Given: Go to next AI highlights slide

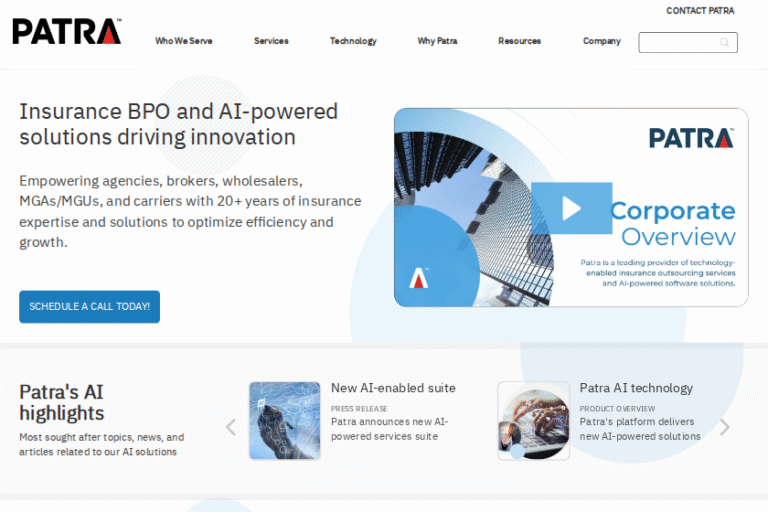Looking at the screenshot, I should tap(725, 427).
